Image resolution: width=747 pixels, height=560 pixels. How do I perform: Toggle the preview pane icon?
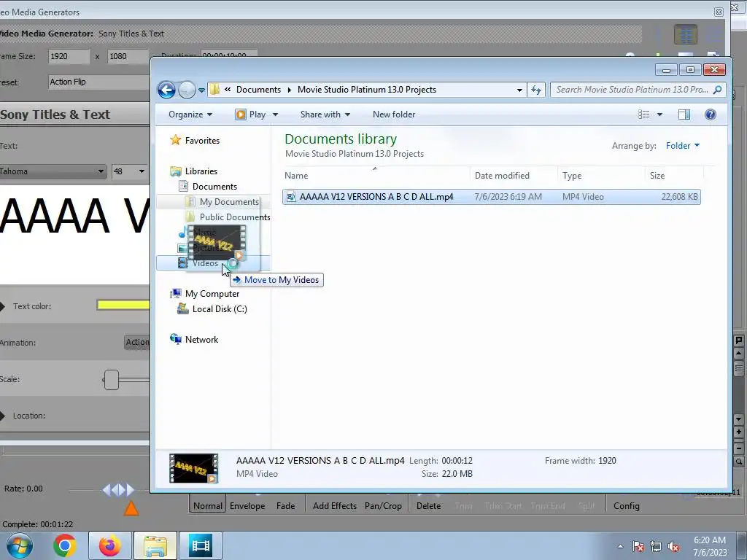click(x=684, y=114)
